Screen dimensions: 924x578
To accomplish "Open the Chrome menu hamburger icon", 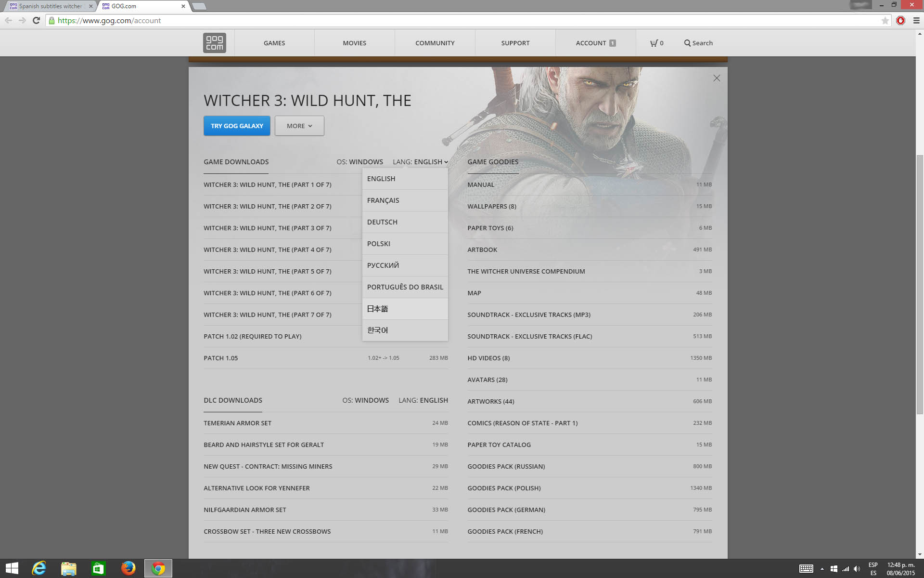I will point(916,20).
